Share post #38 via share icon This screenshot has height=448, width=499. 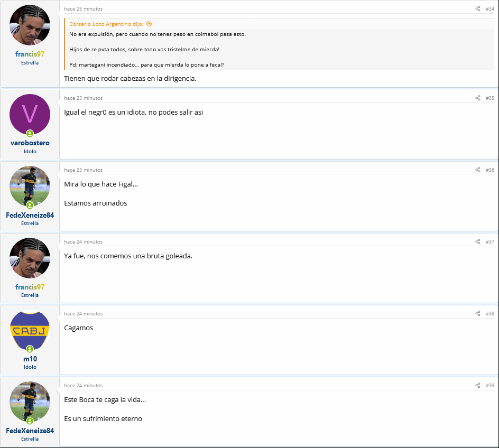478,313
